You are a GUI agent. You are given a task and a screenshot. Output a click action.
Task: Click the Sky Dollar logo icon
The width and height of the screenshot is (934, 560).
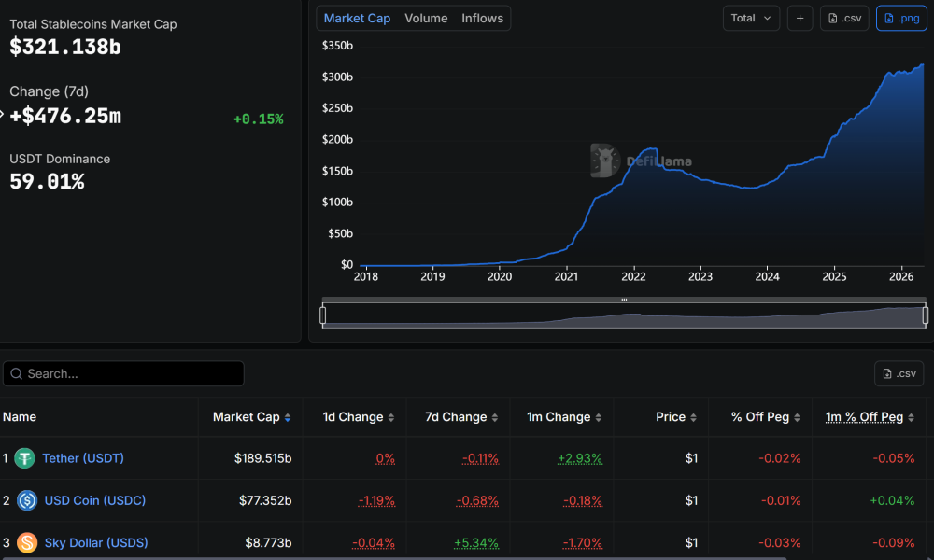27,543
